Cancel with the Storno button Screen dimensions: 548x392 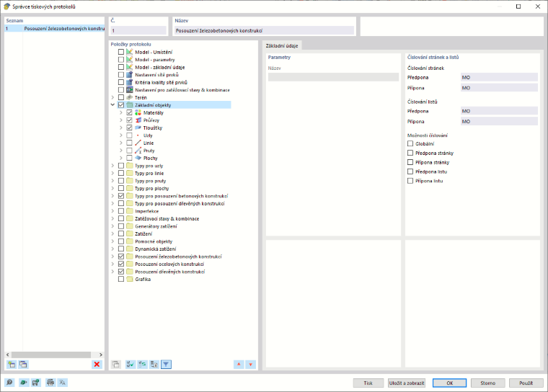(487, 383)
